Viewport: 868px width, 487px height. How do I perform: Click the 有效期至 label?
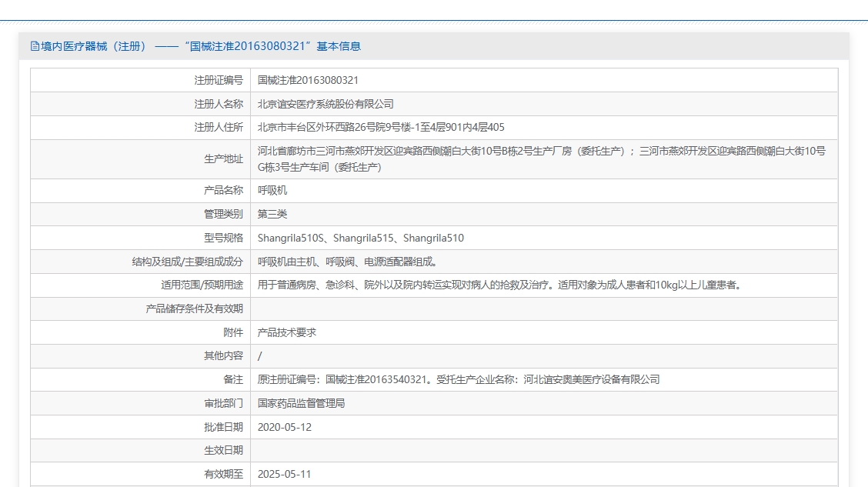224,474
